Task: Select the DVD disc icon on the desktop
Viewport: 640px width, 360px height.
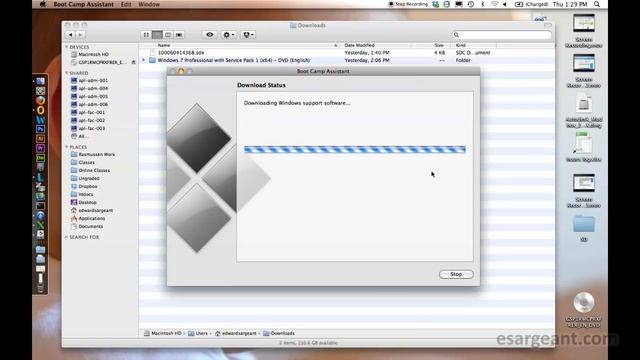Action: (x=584, y=303)
